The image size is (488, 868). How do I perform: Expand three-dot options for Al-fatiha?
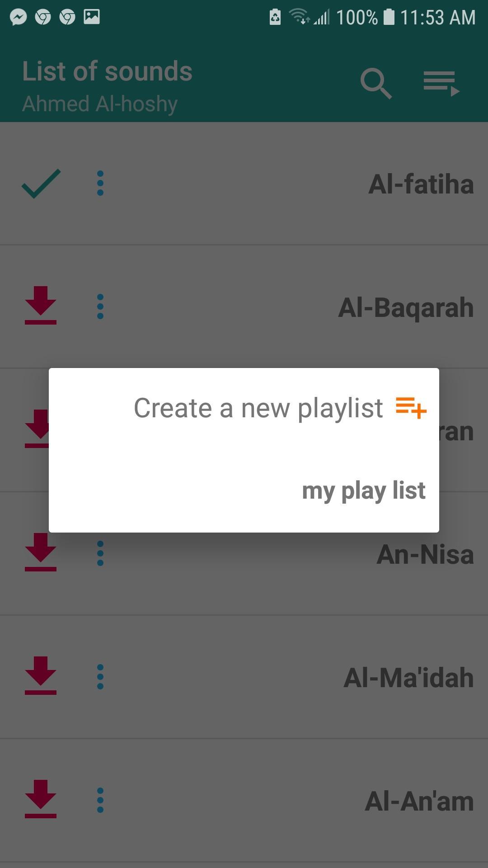click(100, 183)
